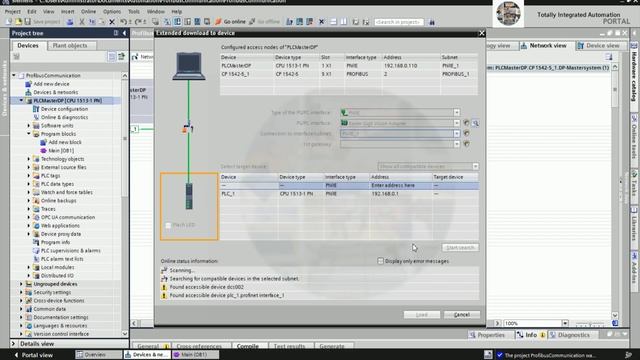Expand the Watch and force tables node
Viewport: 640px width, 360px height.
tap(29, 192)
